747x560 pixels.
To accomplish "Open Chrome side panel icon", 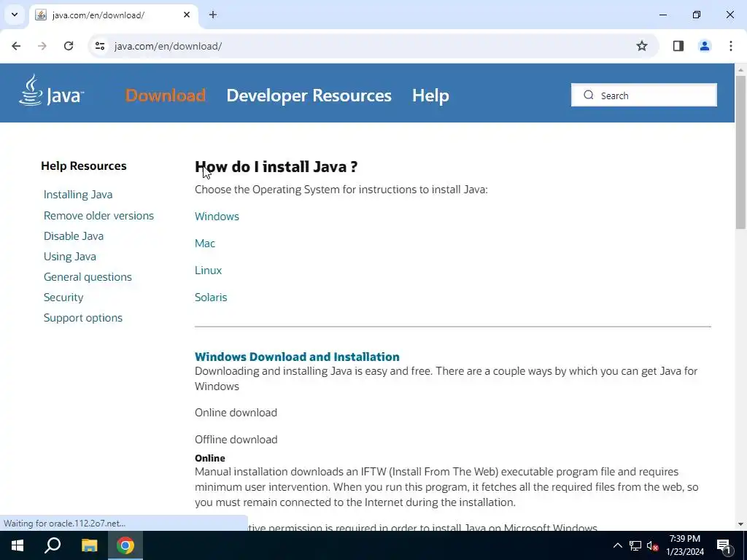I will [678, 46].
